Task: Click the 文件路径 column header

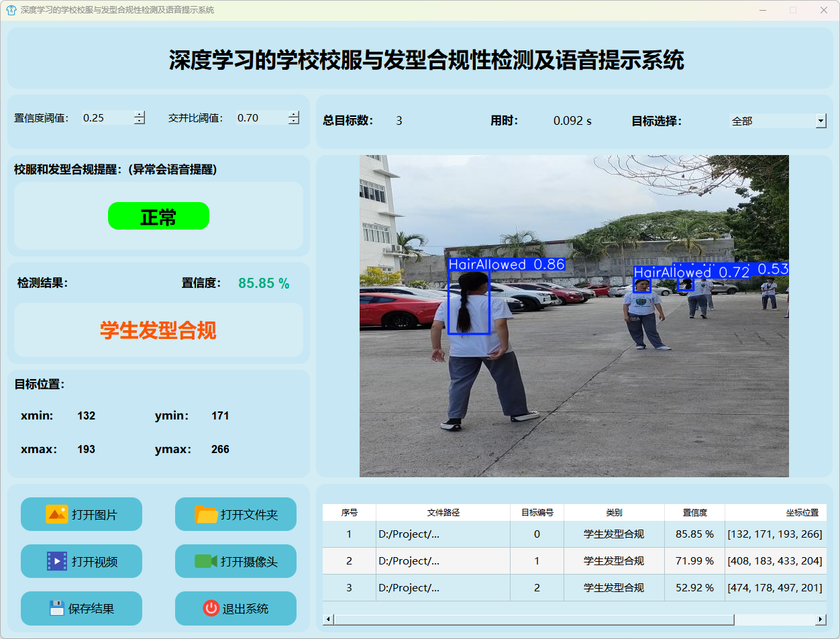Action: (x=443, y=512)
